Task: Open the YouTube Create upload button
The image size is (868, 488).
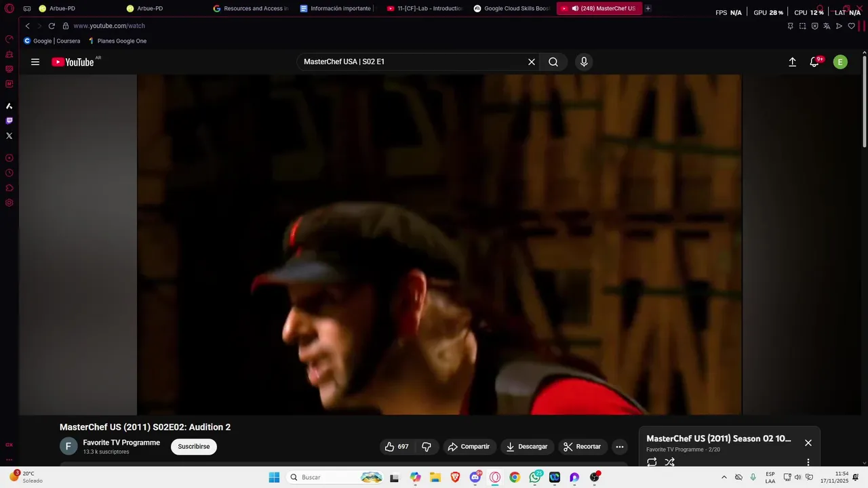Action: coord(792,62)
